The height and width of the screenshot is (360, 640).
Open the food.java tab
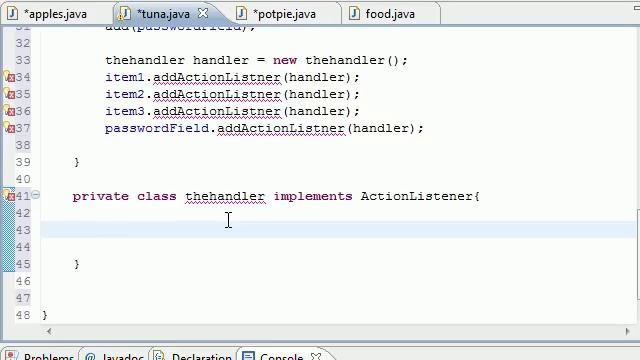pos(390,14)
